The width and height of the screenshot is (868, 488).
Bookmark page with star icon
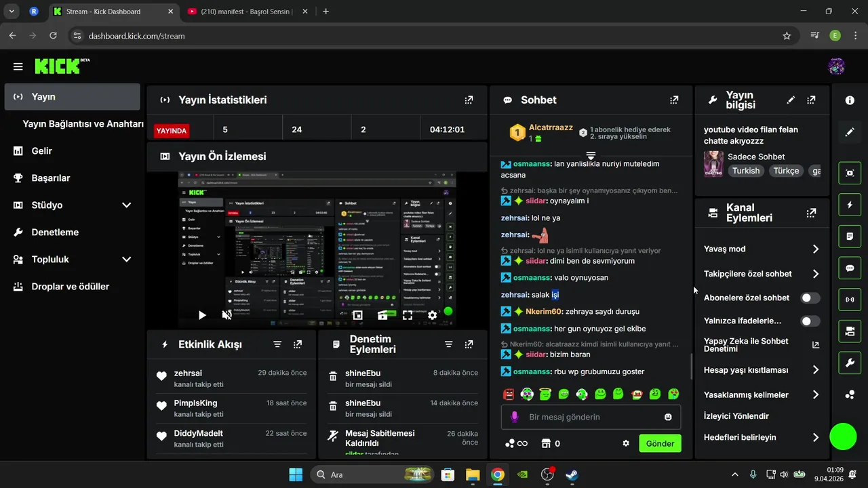pos(787,36)
